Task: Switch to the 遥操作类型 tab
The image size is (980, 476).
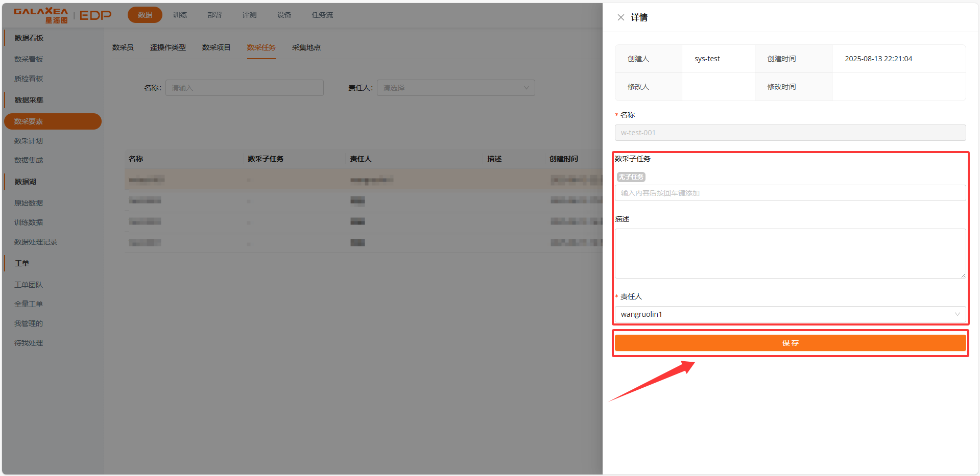Action: [x=168, y=47]
